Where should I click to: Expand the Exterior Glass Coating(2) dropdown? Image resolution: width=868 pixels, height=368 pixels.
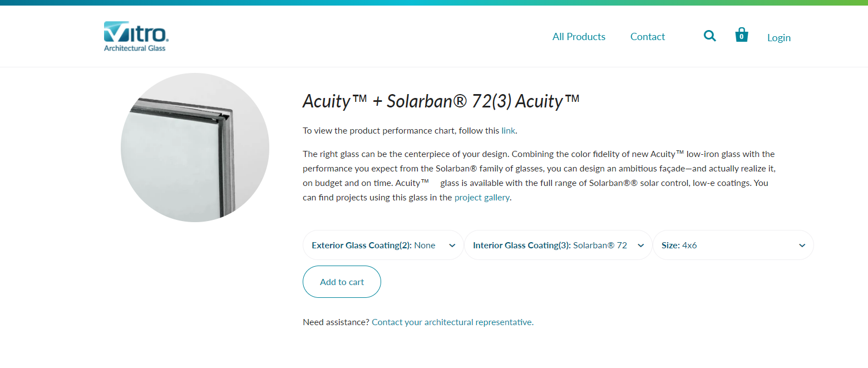click(x=374, y=246)
